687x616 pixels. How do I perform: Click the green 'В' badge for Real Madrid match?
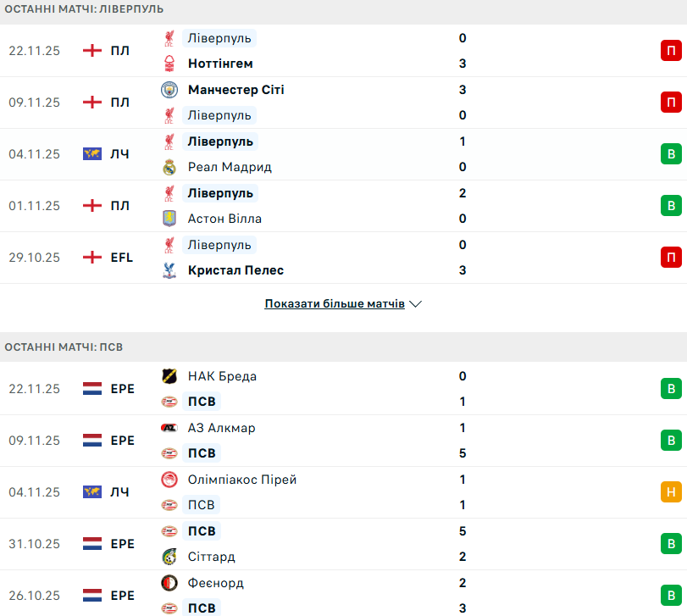click(x=671, y=154)
